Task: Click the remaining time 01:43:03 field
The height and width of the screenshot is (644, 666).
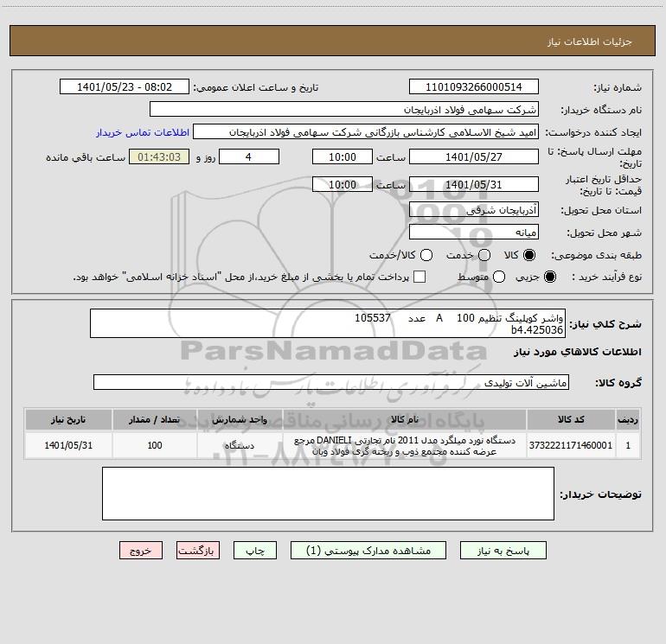Action: tap(159, 156)
